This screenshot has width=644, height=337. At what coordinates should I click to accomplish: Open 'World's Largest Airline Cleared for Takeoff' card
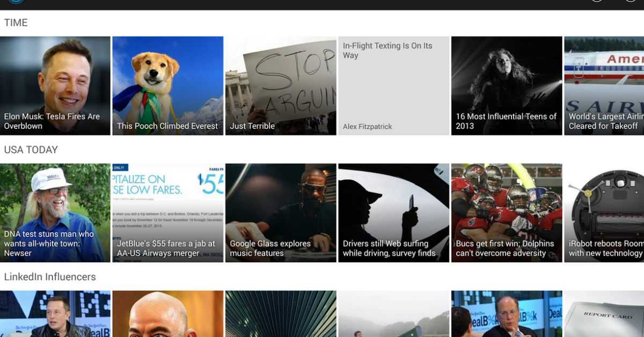coord(604,86)
